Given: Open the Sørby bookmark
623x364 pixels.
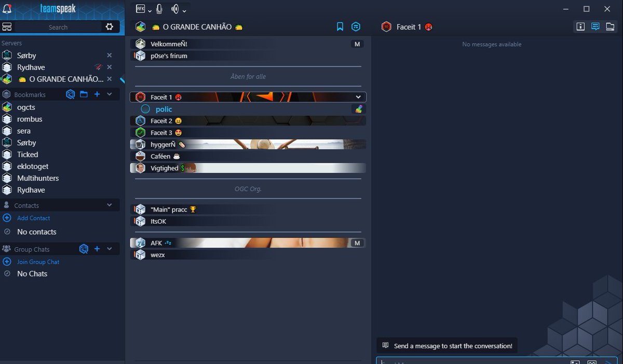Looking at the screenshot, I should tap(26, 143).
